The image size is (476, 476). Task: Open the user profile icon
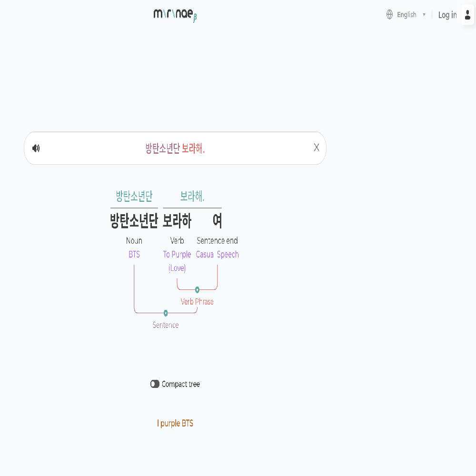(x=467, y=15)
